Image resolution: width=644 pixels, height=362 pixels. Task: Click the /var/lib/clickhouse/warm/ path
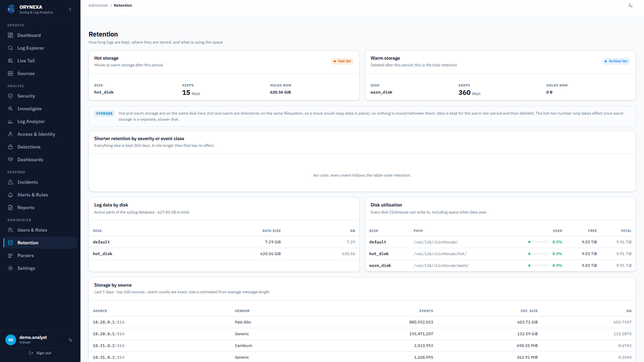pyautogui.click(x=441, y=265)
